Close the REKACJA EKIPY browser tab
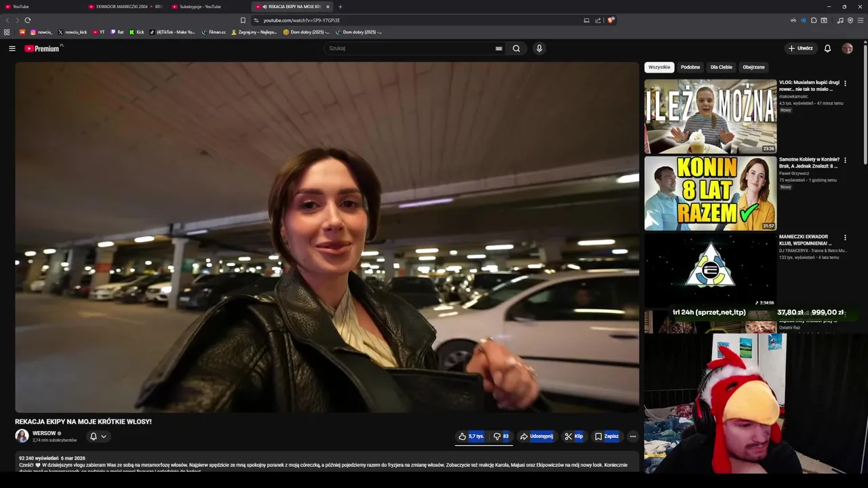868x488 pixels. pos(328,7)
